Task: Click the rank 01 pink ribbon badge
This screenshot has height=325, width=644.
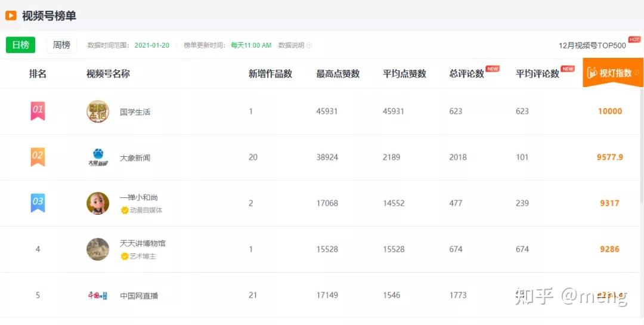Action: coord(38,111)
